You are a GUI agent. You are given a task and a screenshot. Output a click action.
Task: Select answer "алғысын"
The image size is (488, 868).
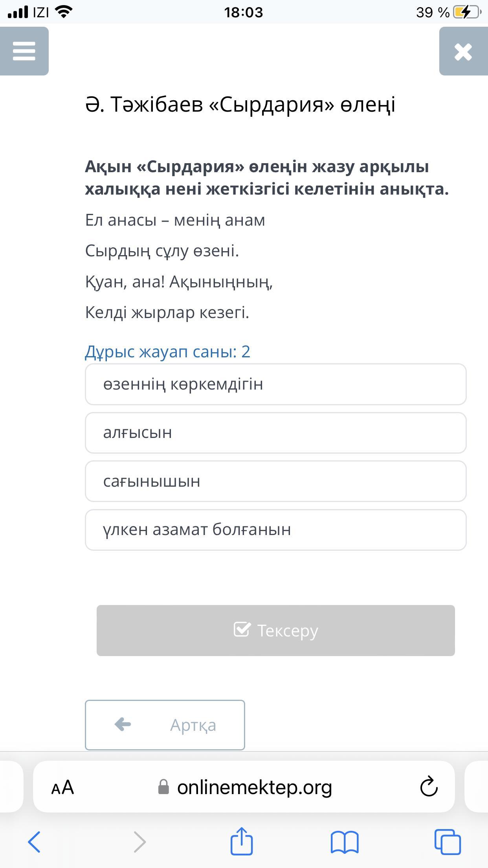click(x=275, y=433)
